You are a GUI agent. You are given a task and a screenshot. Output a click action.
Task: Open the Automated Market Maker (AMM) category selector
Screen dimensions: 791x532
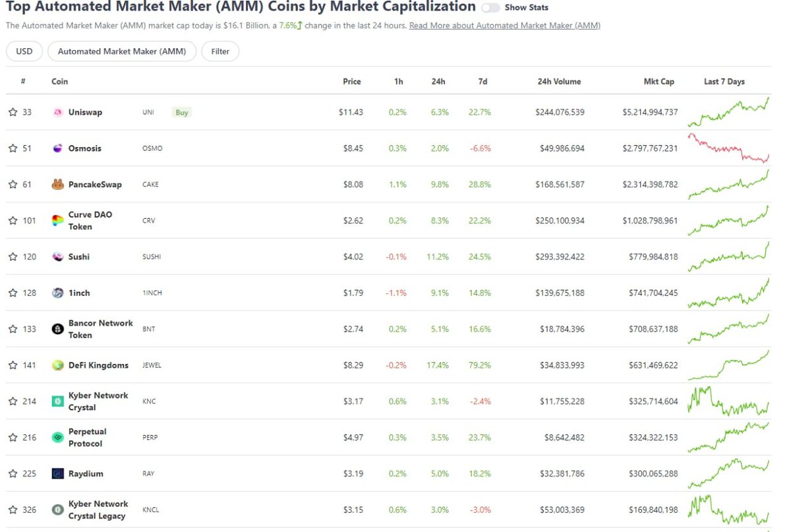tap(122, 51)
